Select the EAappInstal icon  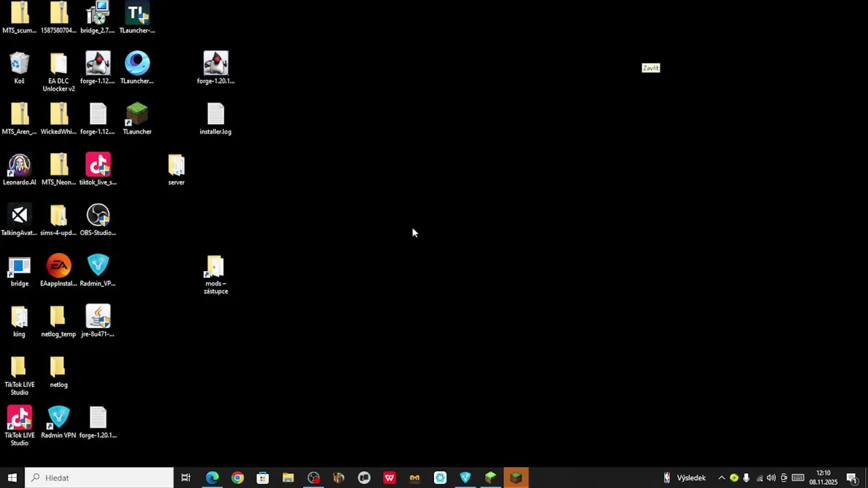58,266
